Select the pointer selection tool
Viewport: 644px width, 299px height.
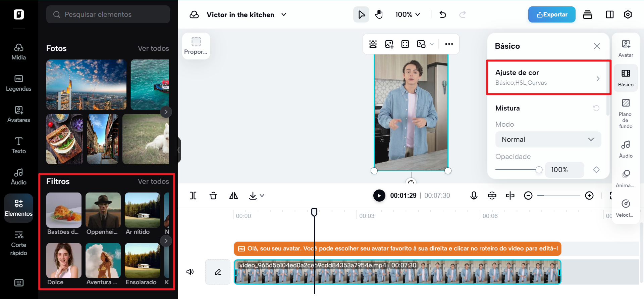(x=361, y=14)
